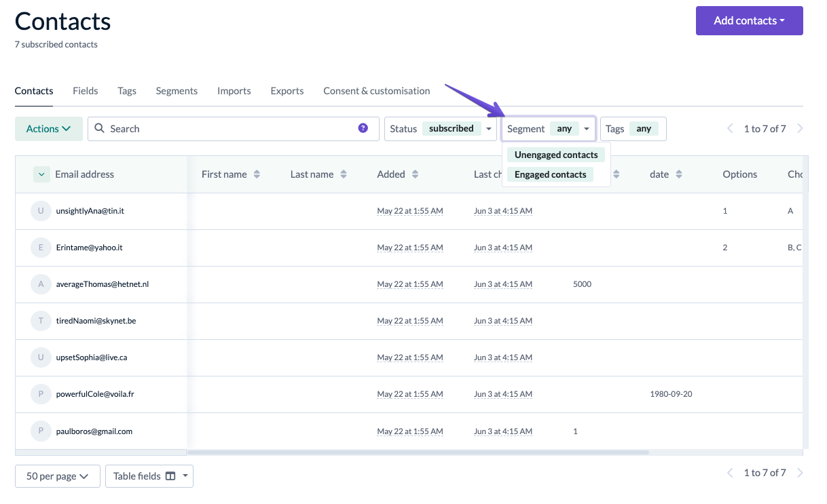Switch to the Contacts tab

pos(34,91)
